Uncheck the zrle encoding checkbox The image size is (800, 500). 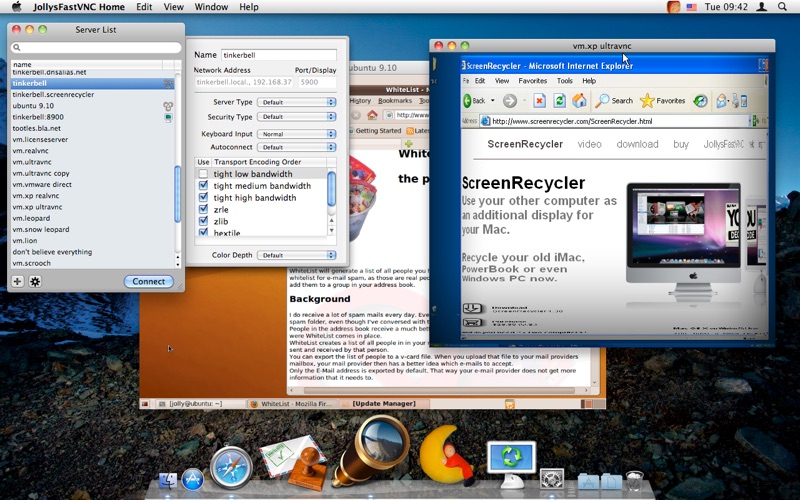(x=203, y=210)
